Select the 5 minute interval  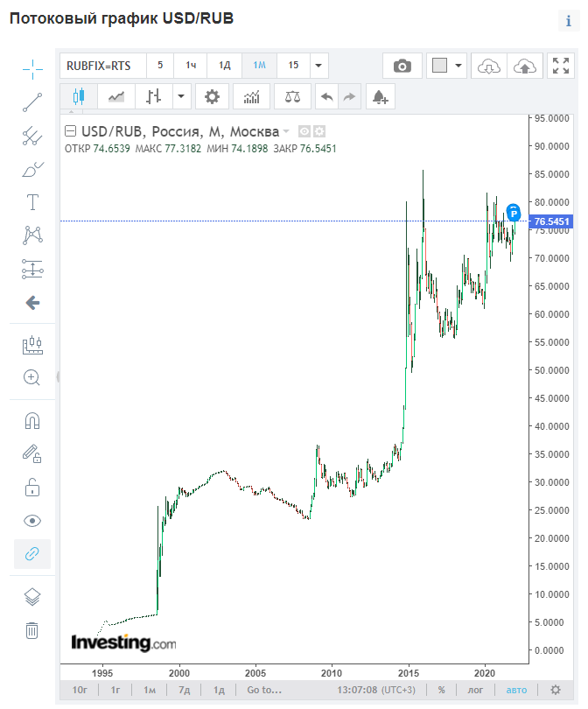click(x=160, y=66)
